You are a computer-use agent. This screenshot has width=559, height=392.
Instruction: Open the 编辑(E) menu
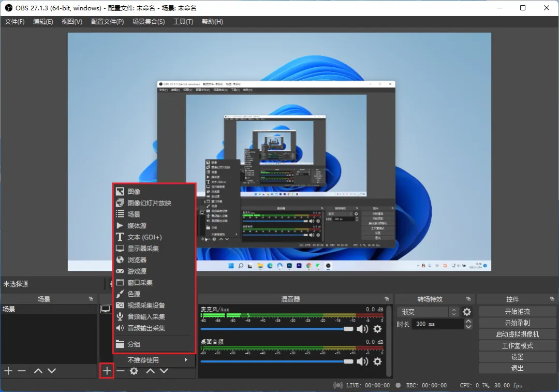[x=43, y=22]
